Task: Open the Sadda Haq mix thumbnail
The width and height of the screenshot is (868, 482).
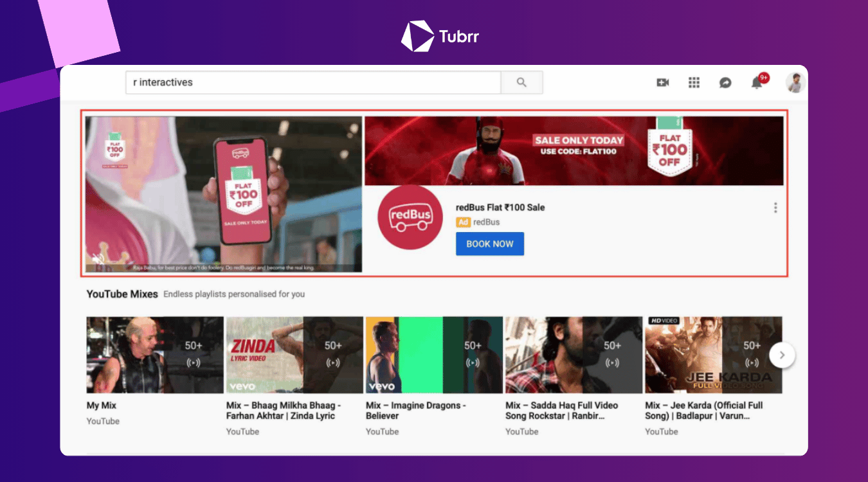Action: coord(574,355)
